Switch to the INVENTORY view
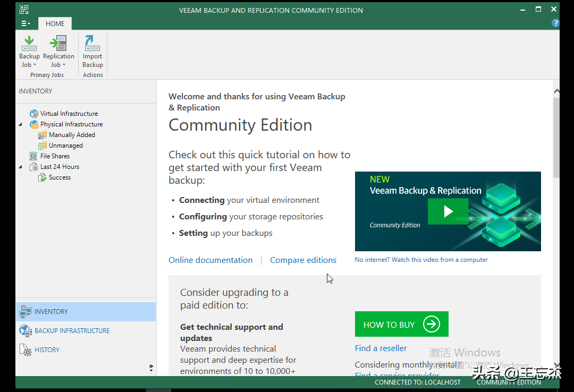574x392 pixels. click(x=86, y=312)
